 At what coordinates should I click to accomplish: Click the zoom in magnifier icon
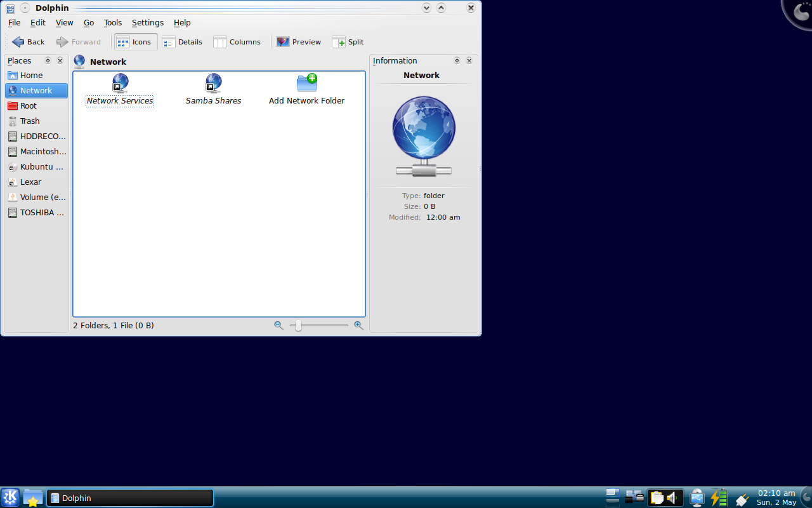(358, 325)
